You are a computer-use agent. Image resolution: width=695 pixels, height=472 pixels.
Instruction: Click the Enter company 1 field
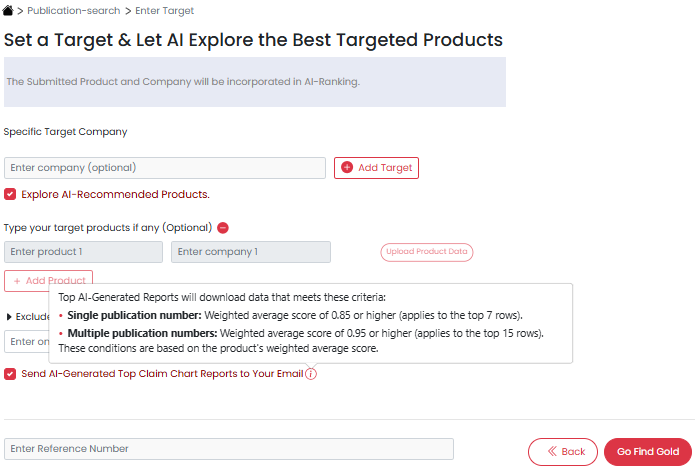pyautogui.click(x=251, y=252)
